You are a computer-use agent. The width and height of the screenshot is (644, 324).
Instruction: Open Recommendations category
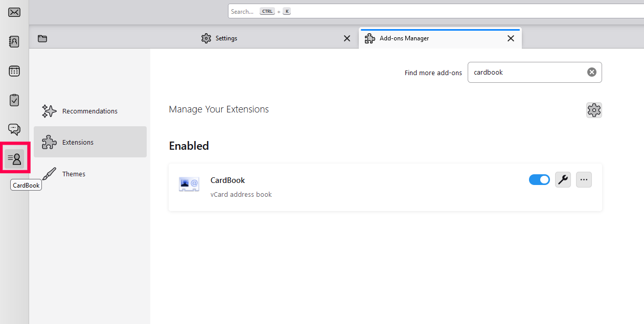pos(90,111)
